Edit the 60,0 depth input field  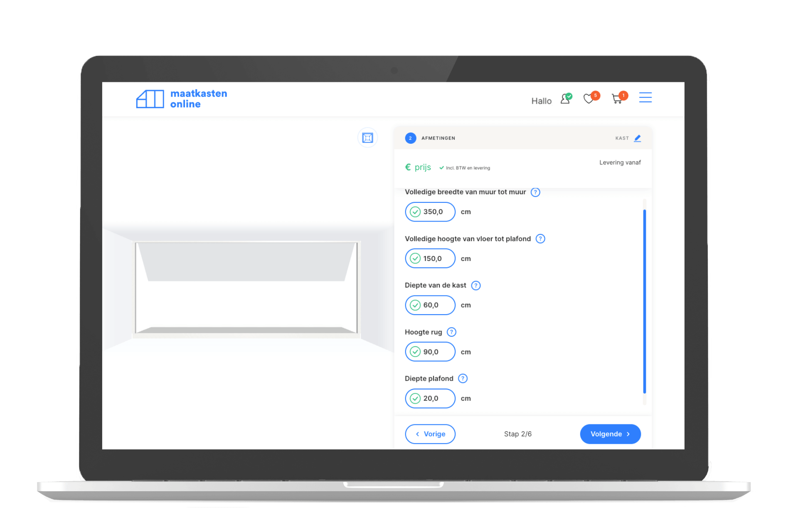(430, 305)
